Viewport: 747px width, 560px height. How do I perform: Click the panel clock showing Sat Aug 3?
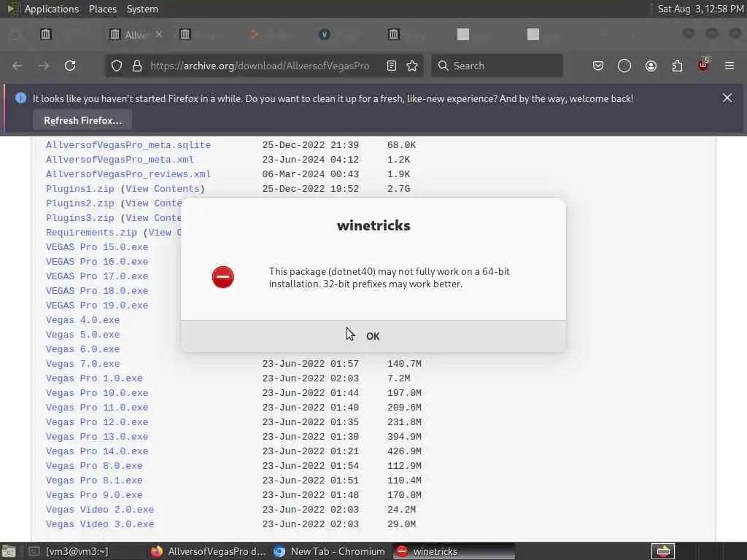[700, 9]
